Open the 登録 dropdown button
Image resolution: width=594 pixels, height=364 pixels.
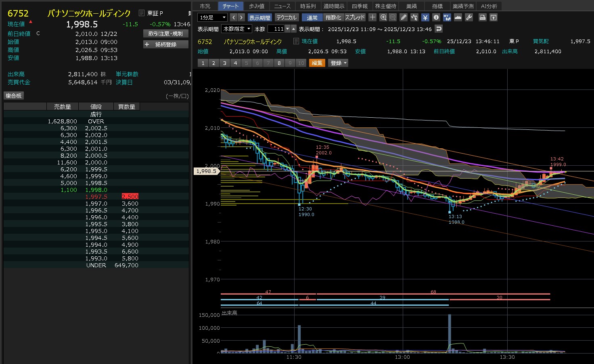(338, 63)
